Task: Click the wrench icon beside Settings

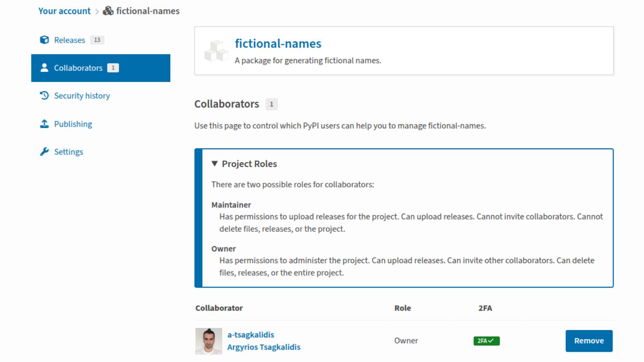Action: click(44, 152)
